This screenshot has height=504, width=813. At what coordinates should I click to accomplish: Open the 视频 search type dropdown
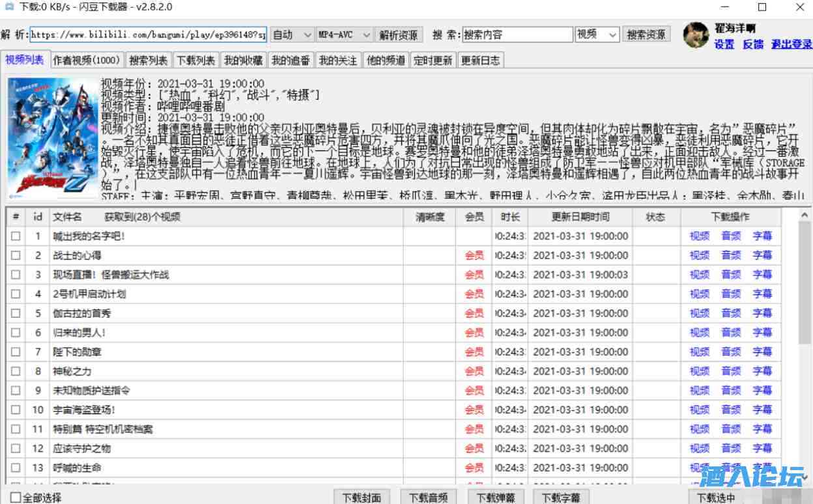pyautogui.click(x=597, y=35)
